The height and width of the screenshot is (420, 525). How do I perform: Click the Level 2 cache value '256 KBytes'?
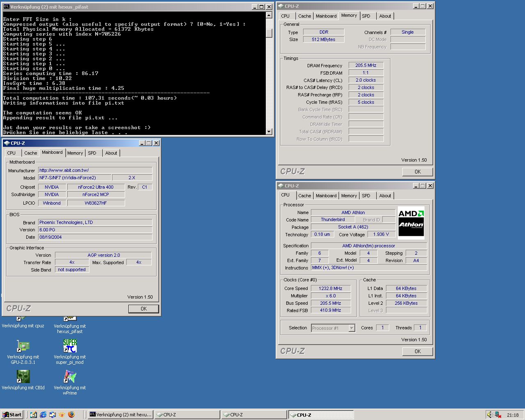click(406, 303)
